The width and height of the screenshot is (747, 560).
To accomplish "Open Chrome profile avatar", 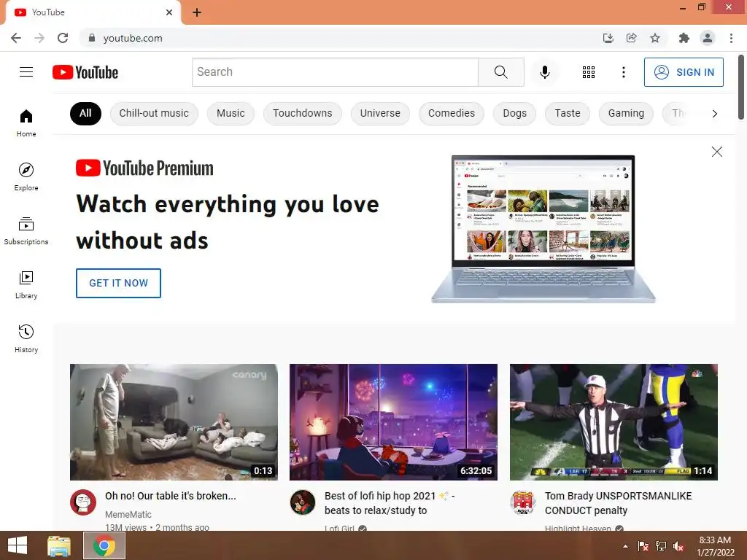I will [708, 38].
